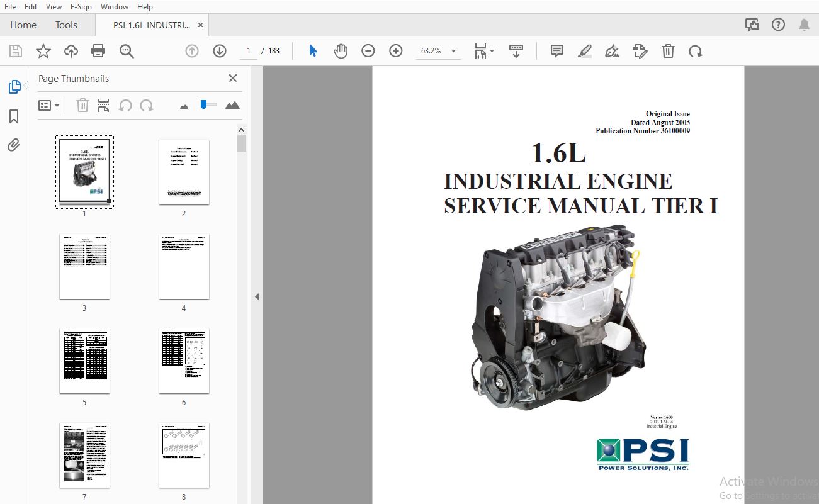Viewport: 819px width, 504px height.
Task: Open the Bookmarks panel icon
Action: tap(14, 116)
